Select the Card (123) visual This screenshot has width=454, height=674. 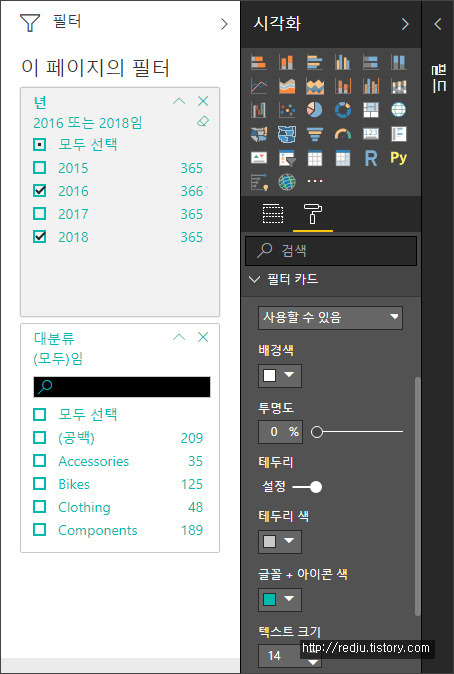371,134
